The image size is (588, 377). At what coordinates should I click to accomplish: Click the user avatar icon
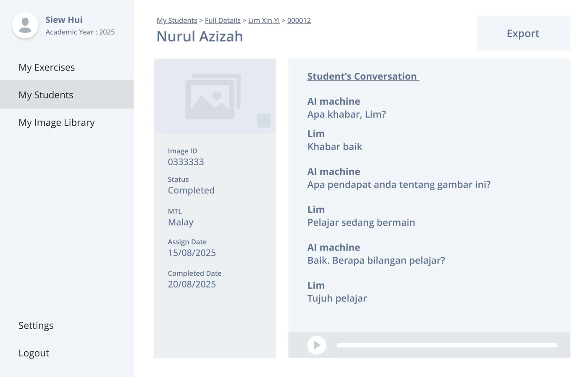(25, 25)
